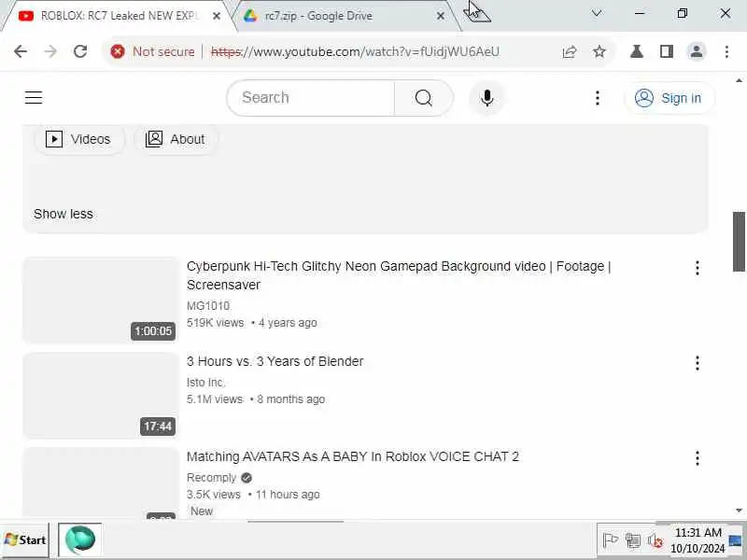Visit Isto Inc. channel

point(205,383)
